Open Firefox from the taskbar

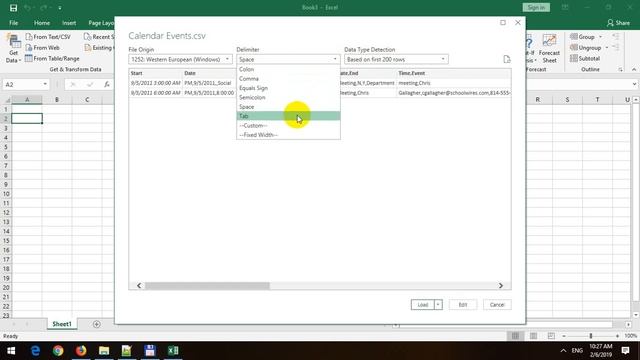click(x=81, y=351)
